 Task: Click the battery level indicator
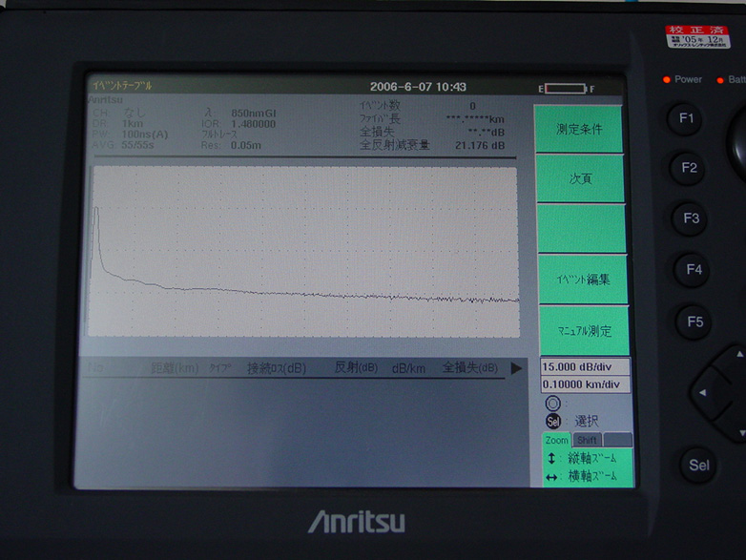[x=566, y=89]
